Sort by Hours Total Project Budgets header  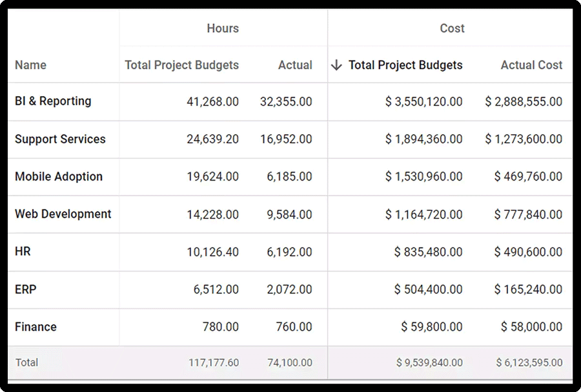tap(181, 65)
